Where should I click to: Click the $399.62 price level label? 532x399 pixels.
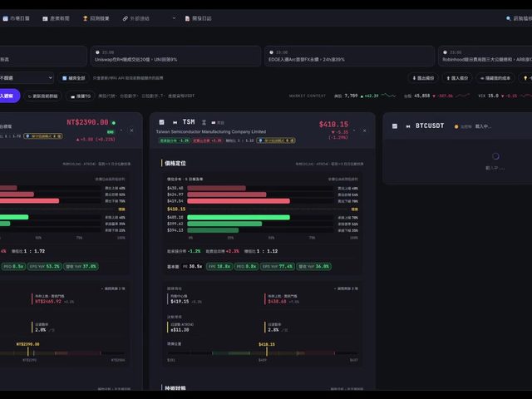pyautogui.click(x=175, y=224)
